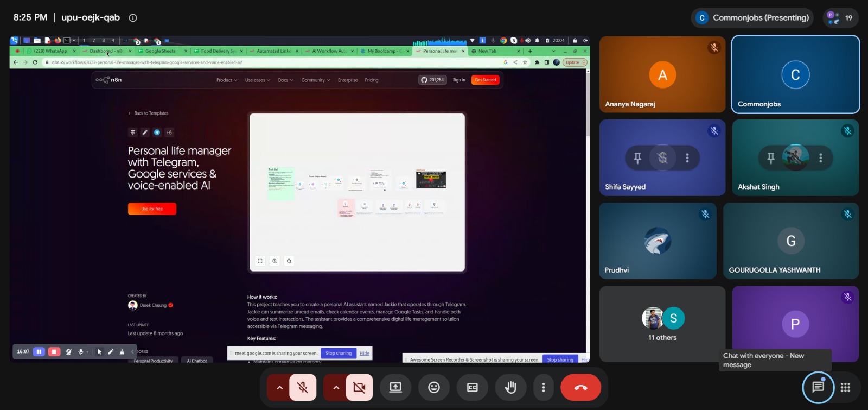Click the browser back arrow

coord(16,62)
